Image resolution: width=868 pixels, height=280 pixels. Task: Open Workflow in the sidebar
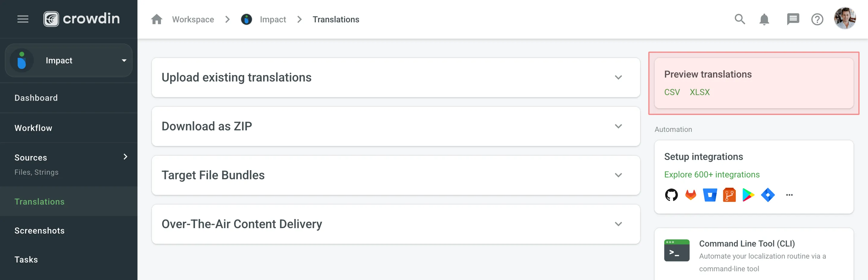(x=33, y=128)
